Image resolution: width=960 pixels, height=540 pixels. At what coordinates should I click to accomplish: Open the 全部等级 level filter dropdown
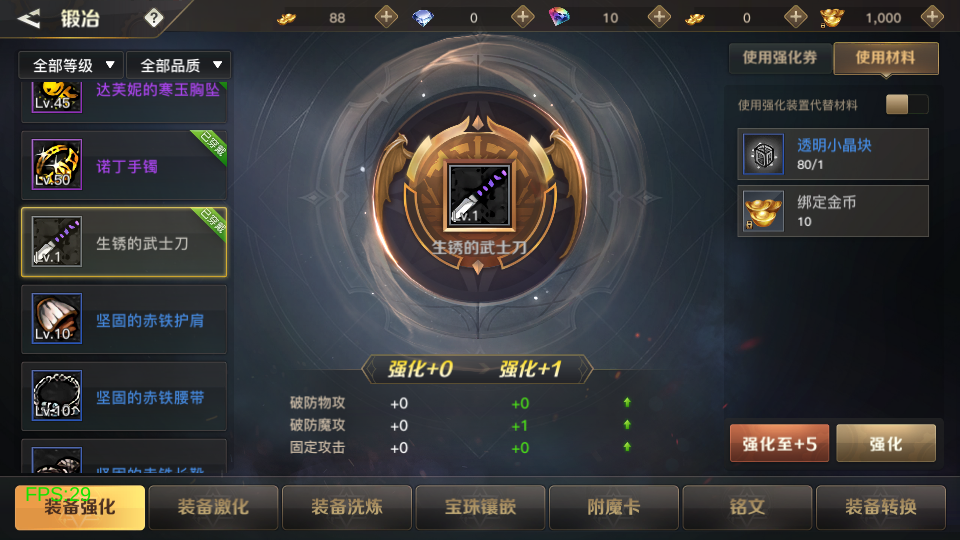[x=72, y=65]
